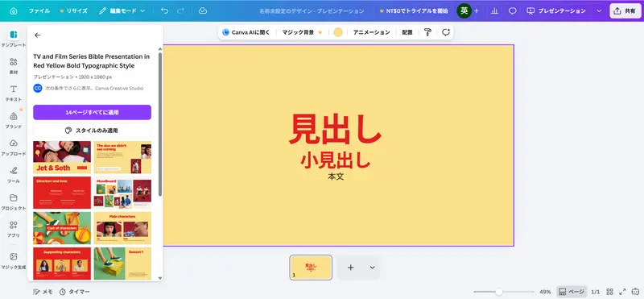The height and width of the screenshot is (299, 644).
Task: Open the ツール sidebar tab
Action: (x=14, y=175)
